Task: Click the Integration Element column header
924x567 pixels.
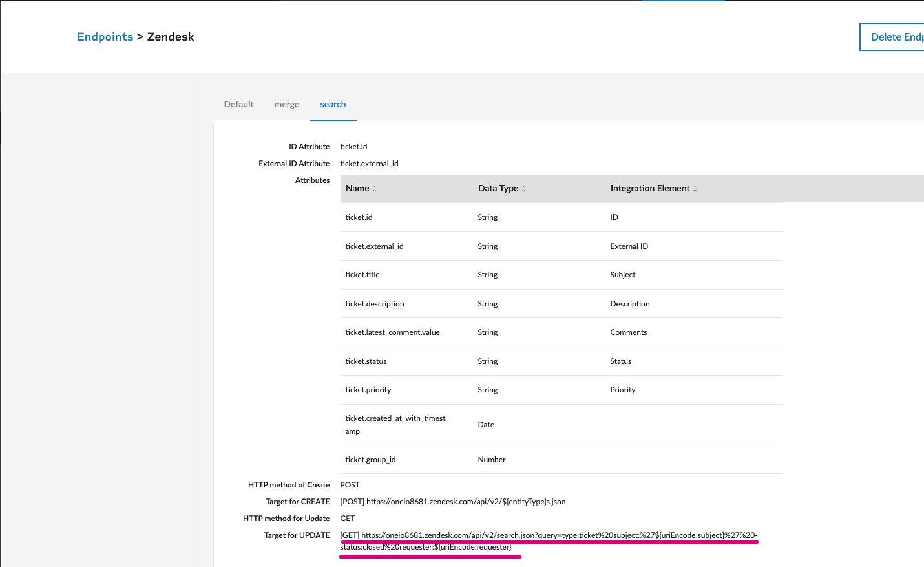Action: (x=650, y=188)
